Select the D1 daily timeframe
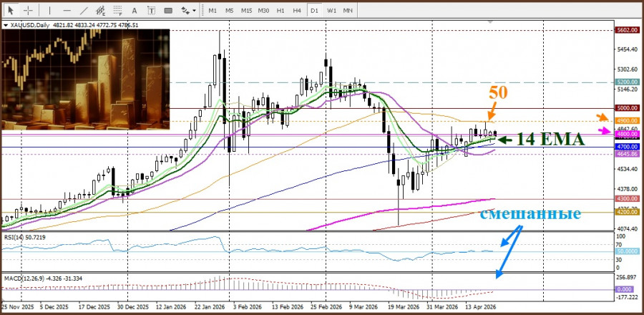 pos(314,11)
